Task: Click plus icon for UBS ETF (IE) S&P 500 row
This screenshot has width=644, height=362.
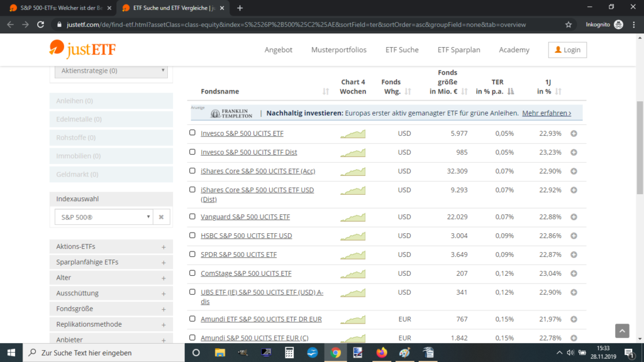Action: 574,292
